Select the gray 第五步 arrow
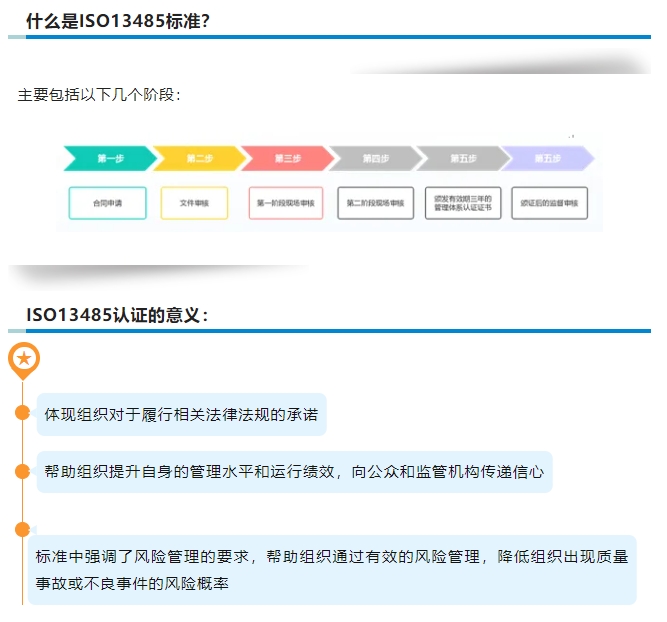Viewport: 667px width, 622px height. coord(462,158)
